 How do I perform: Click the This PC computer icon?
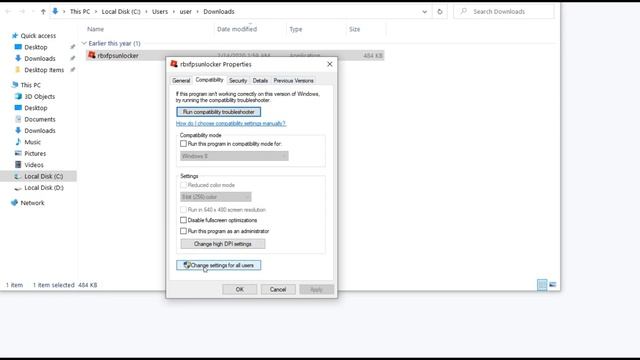pyautogui.click(x=15, y=85)
